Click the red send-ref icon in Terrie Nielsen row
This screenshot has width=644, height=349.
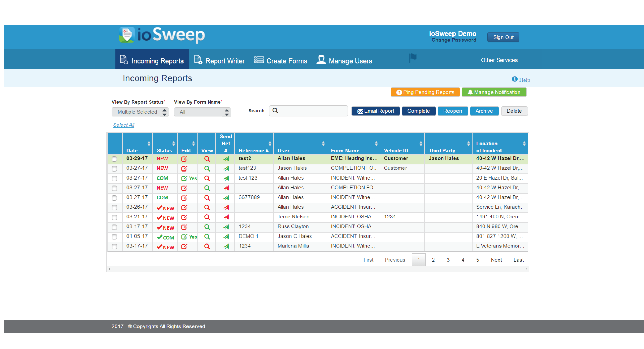(x=226, y=217)
